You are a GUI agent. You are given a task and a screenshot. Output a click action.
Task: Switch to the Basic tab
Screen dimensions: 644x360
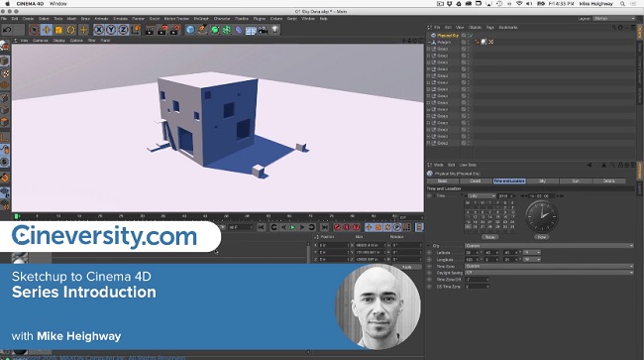443,181
